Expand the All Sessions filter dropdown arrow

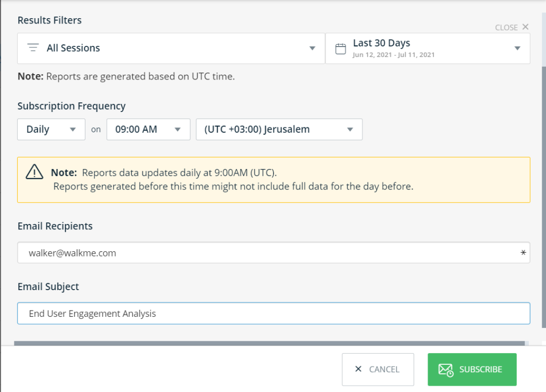(312, 49)
